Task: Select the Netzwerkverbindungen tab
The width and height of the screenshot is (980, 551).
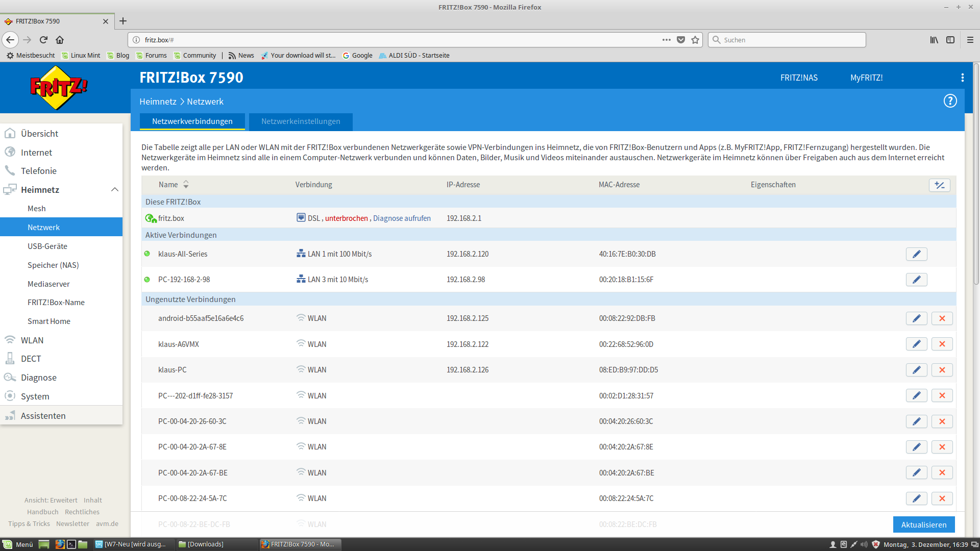Action: (192, 121)
